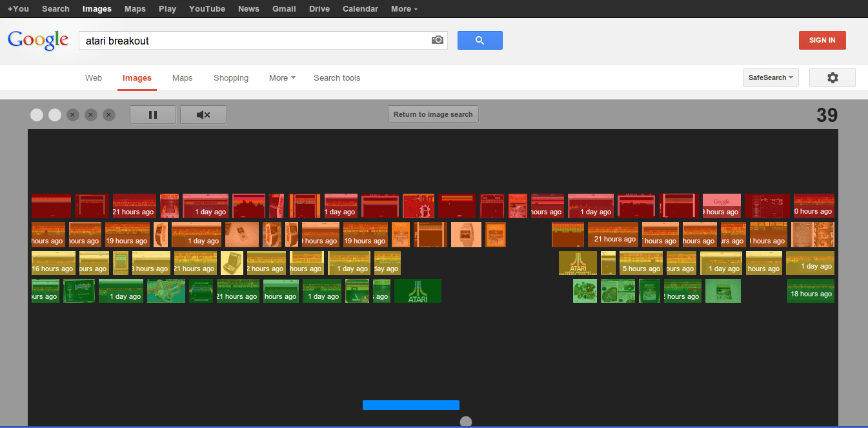
Task: Click Maps in the black top bar
Action: coord(135,9)
